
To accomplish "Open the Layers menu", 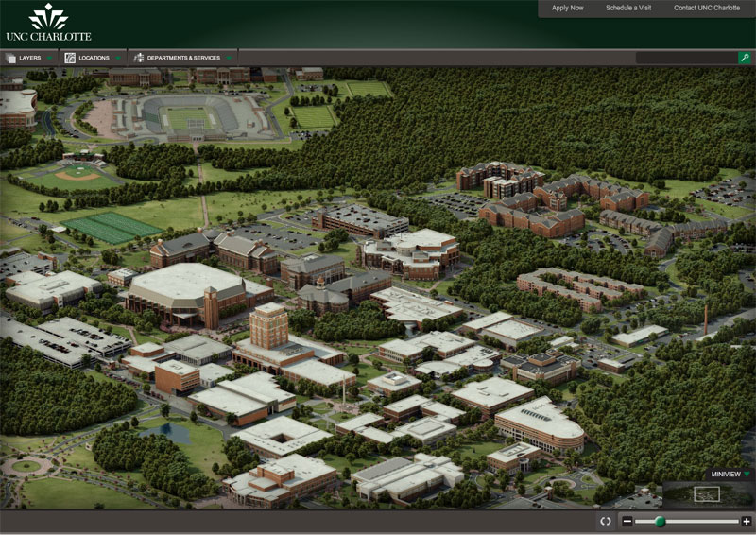I will (x=29, y=58).
